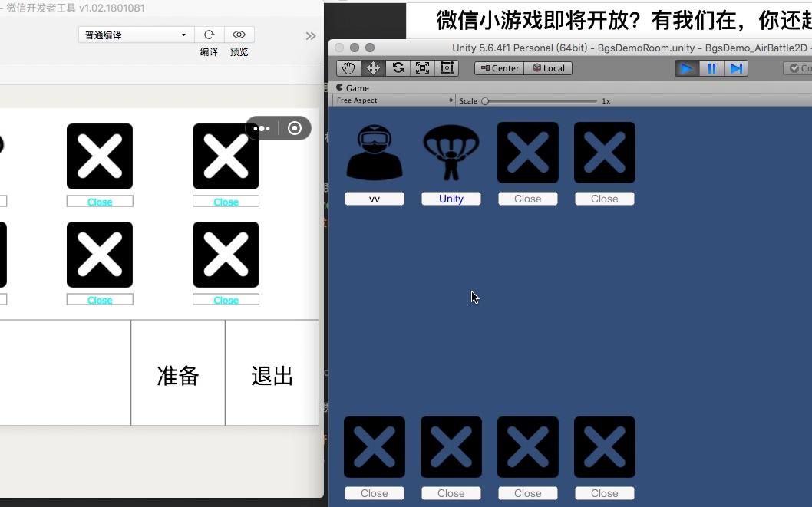Select the Rotate tool in Unity toolbar
The width and height of the screenshot is (812, 507).
click(x=398, y=67)
